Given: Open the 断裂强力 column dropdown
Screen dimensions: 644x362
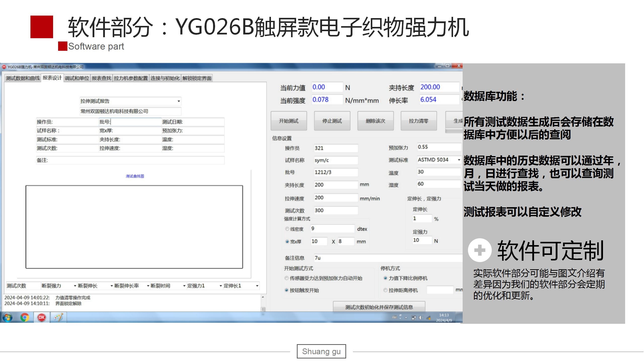Looking at the screenshot, I should point(75,286).
